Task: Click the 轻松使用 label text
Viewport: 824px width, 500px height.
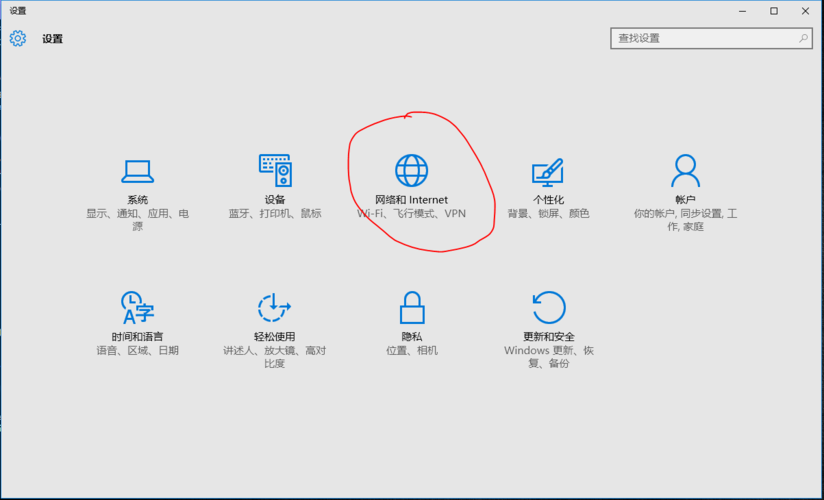Action: (x=274, y=336)
